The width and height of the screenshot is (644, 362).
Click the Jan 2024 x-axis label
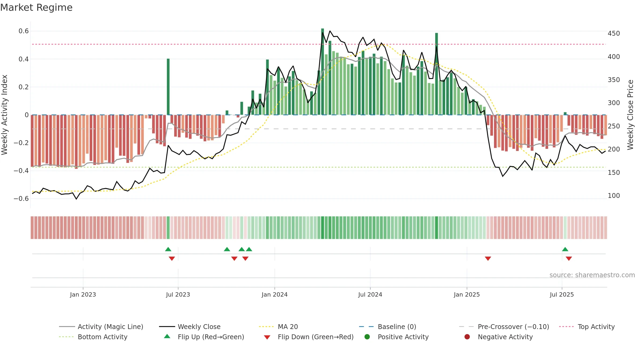[275, 294]
